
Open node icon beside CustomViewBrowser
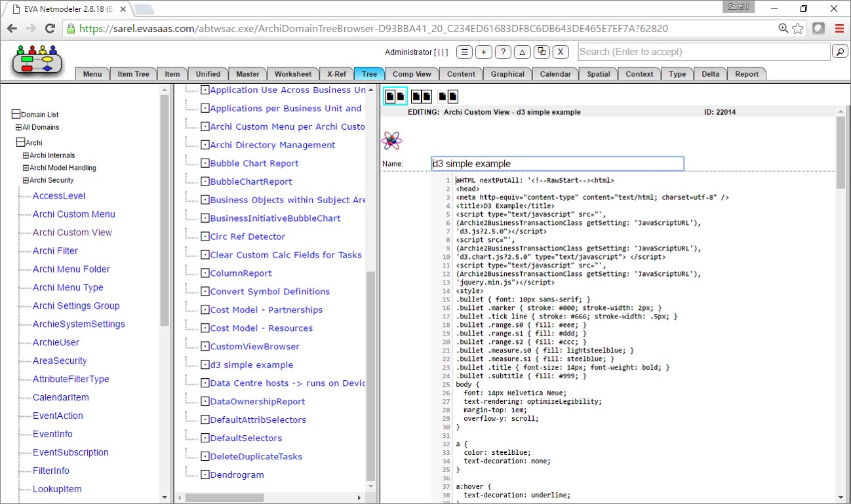click(205, 347)
